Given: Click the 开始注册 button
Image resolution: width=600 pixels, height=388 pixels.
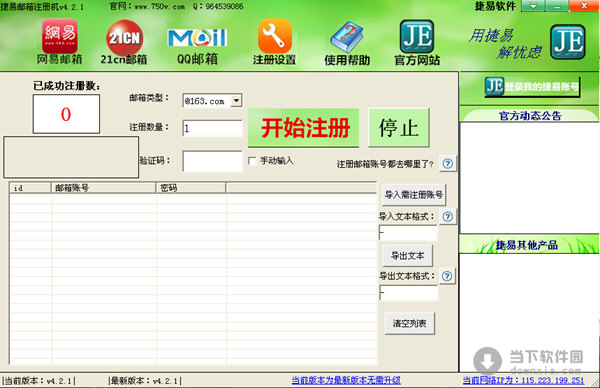Looking at the screenshot, I should pyautogui.click(x=303, y=127).
